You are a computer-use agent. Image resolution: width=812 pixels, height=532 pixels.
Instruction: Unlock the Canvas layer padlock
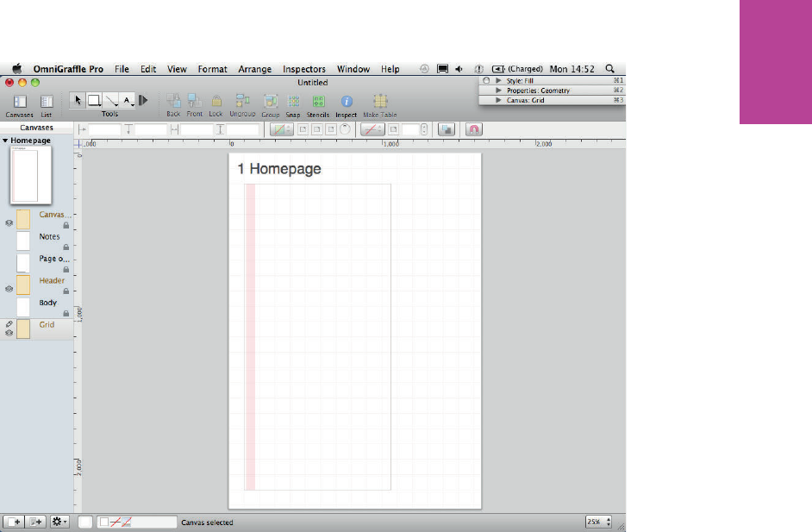click(66, 225)
